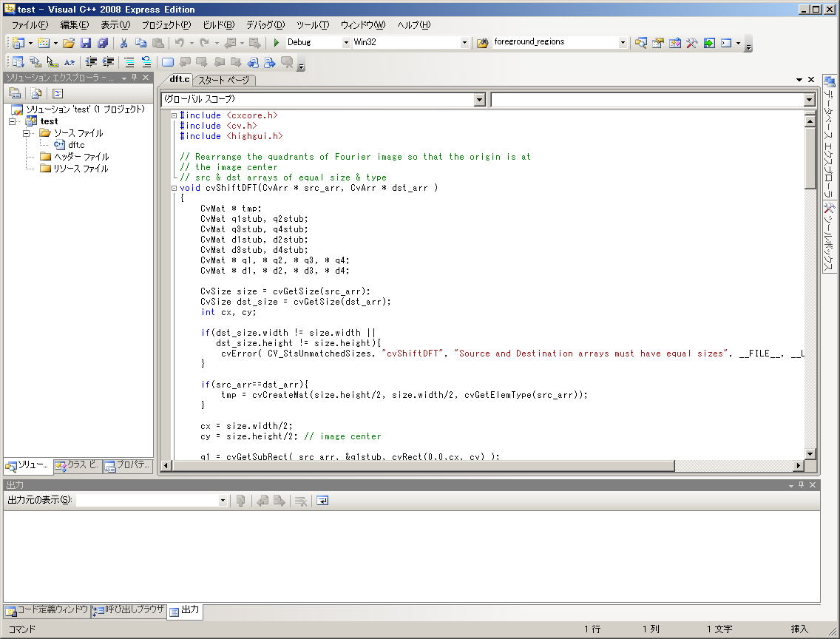Click editor scroll down arrow
Screen dimensions: 840x639
tap(810, 453)
